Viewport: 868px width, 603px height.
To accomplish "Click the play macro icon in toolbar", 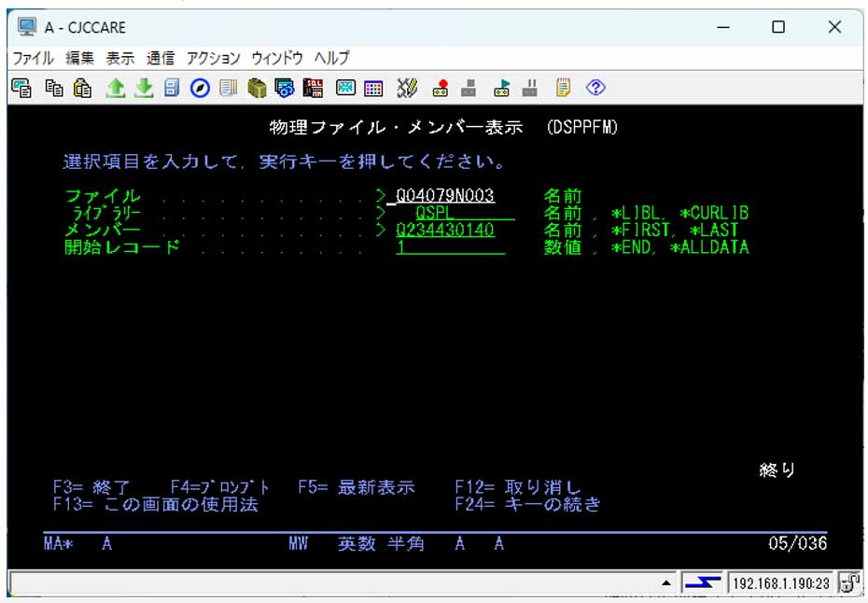I will [502, 88].
